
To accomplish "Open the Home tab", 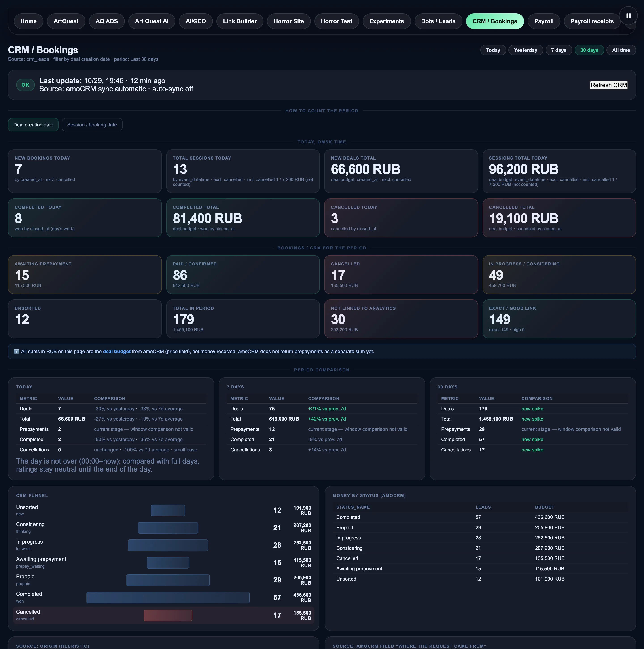I will tap(29, 21).
